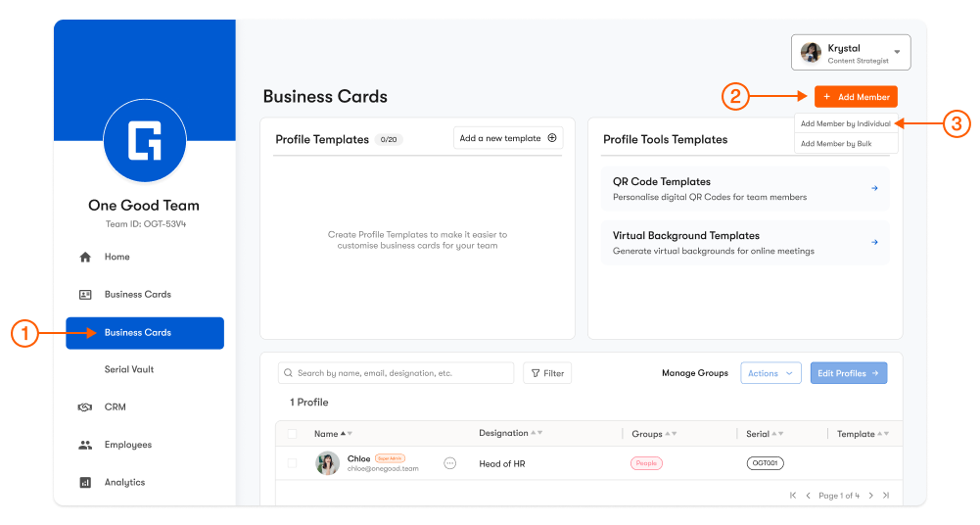980x525 pixels.
Task: Open the Filter options
Action: [547, 373]
